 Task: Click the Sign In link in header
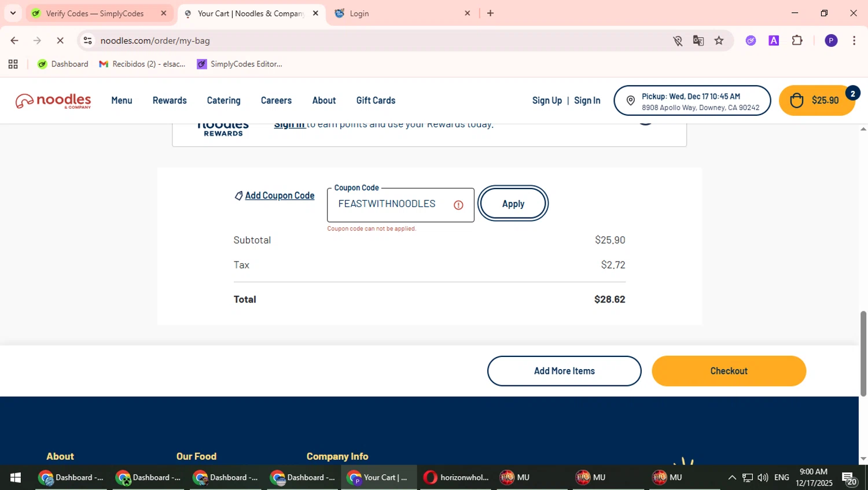point(587,101)
